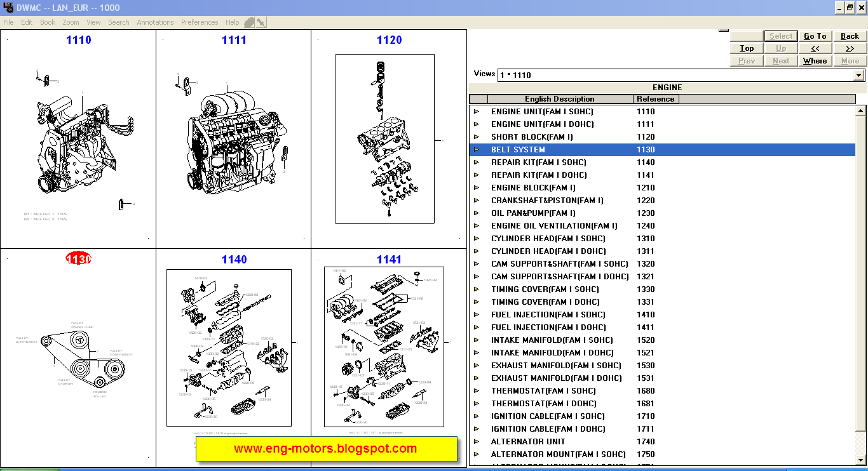
Task: Click the grayed page tool icon near Help
Action: pyautogui.click(x=249, y=22)
